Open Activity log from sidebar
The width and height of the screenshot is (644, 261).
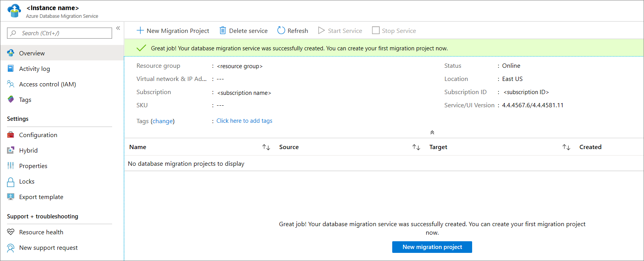pos(35,69)
